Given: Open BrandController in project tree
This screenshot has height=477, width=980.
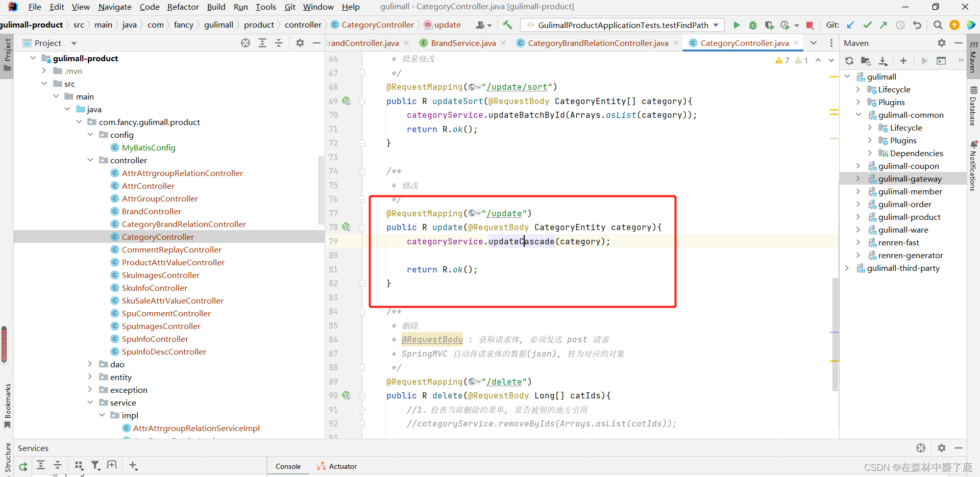Looking at the screenshot, I should [x=151, y=211].
